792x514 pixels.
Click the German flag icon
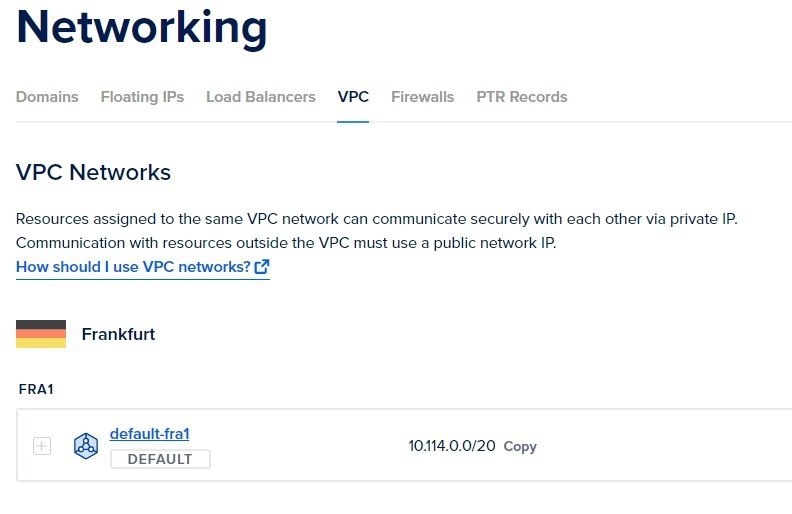tap(41, 334)
